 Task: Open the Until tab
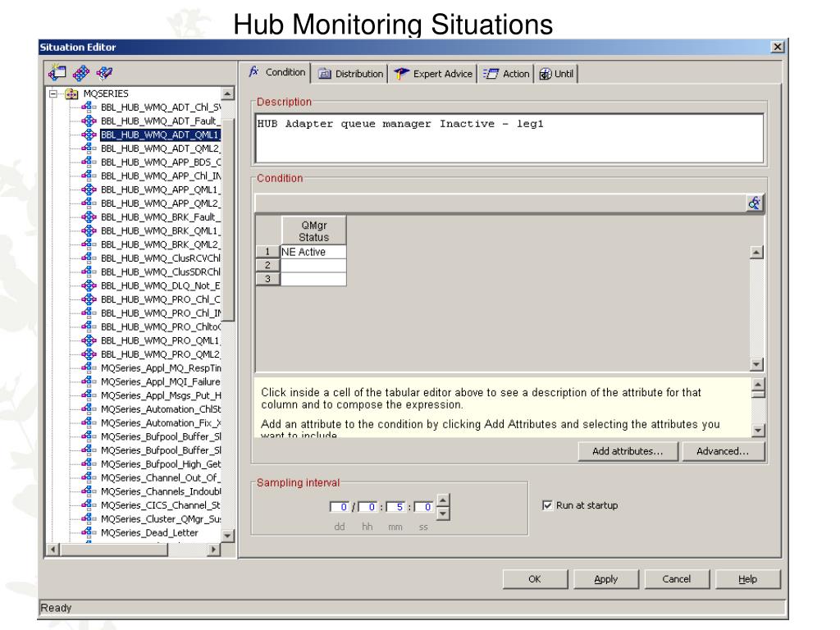click(556, 74)
